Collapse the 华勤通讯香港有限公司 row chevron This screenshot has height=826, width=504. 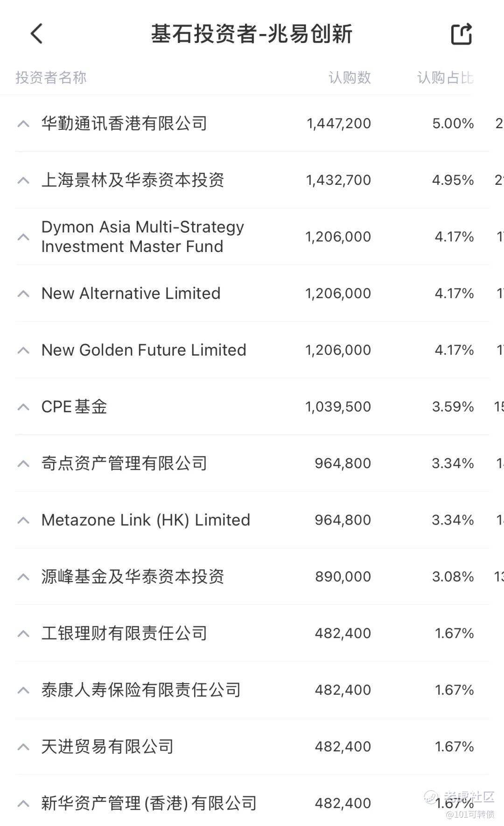click(23, 124)
